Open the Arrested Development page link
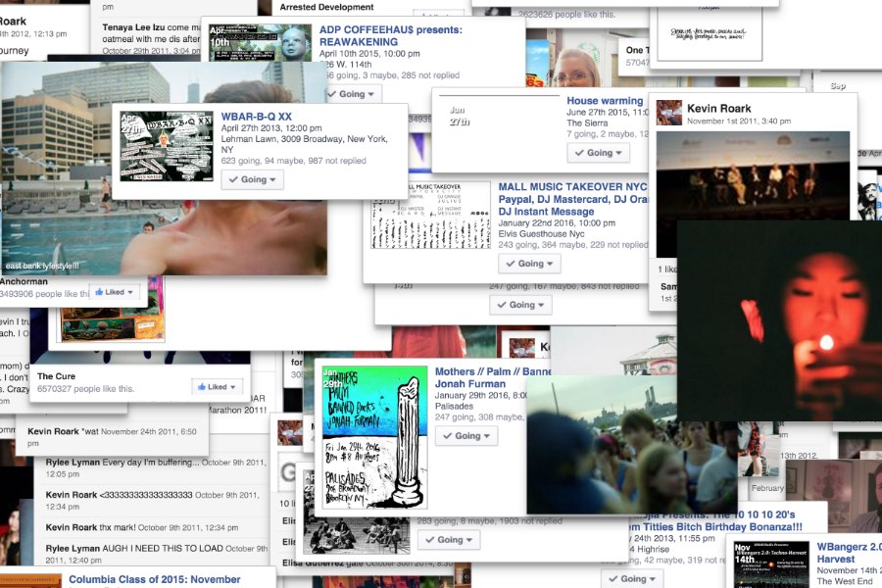 pyautogui.click(x=326, y=7)
